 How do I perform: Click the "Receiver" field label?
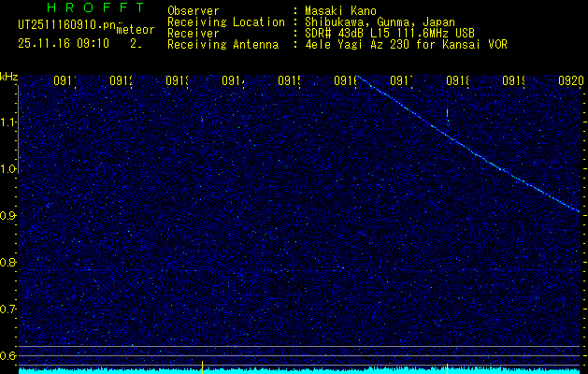coord(194,34)
